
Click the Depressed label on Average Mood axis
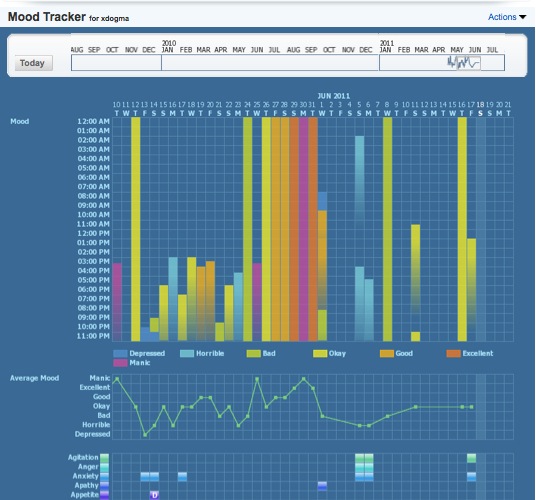[93, 434]
